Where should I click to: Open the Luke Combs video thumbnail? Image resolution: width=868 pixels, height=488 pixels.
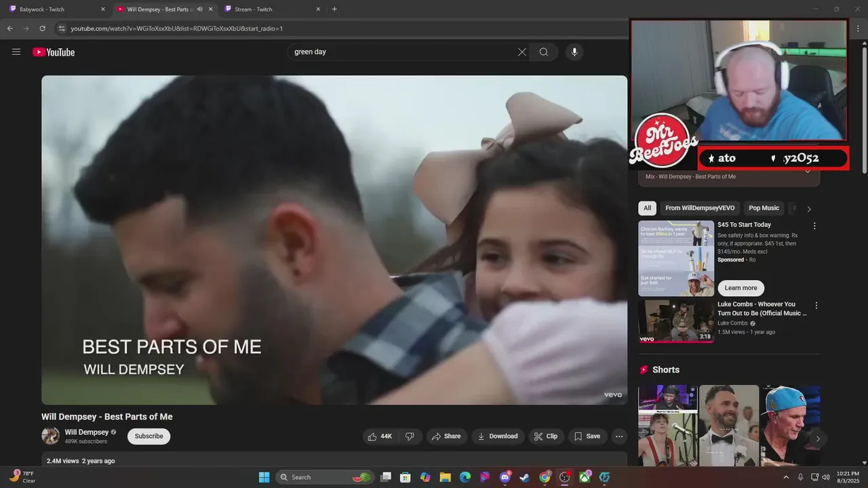676,321
